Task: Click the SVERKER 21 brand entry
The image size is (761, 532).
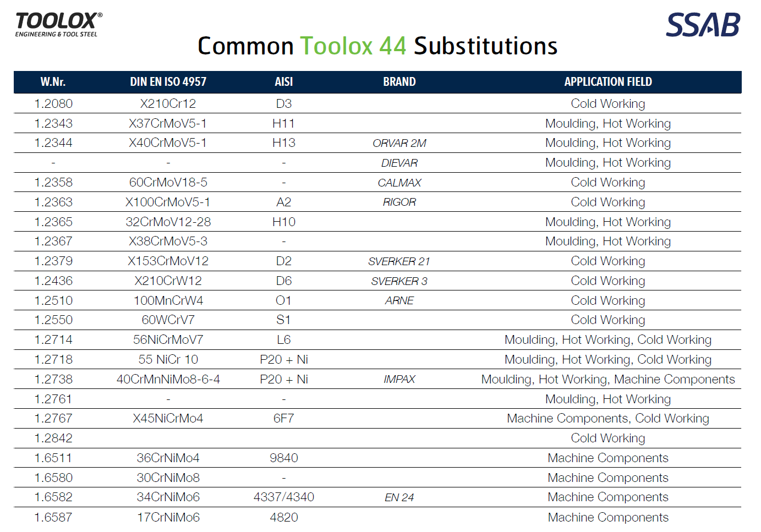Action: pos(399,261)
